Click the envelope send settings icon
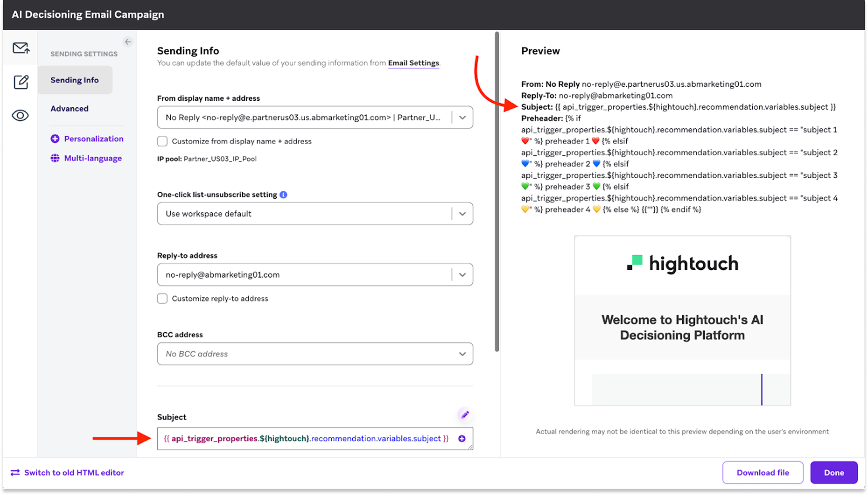Screen dimensions: 868x495 click(21, 48)
